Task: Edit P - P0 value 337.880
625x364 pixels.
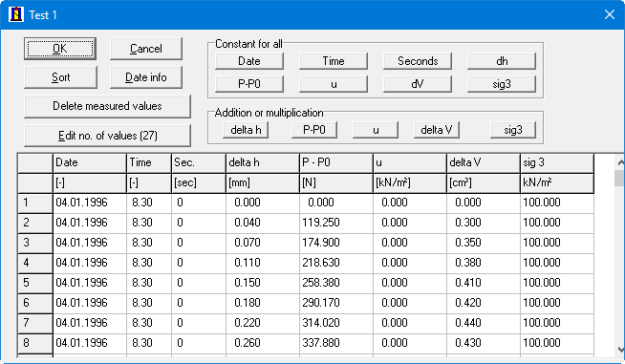Action: point(336,343)
